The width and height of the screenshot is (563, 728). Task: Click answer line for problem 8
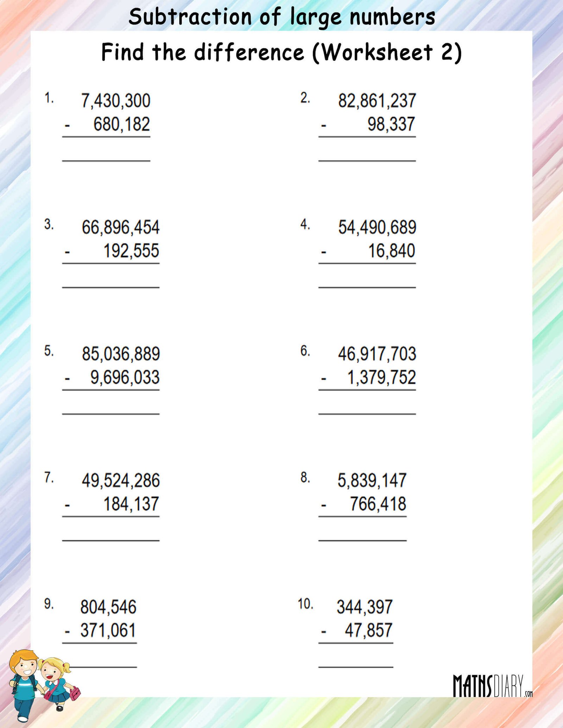click(362, 541)
